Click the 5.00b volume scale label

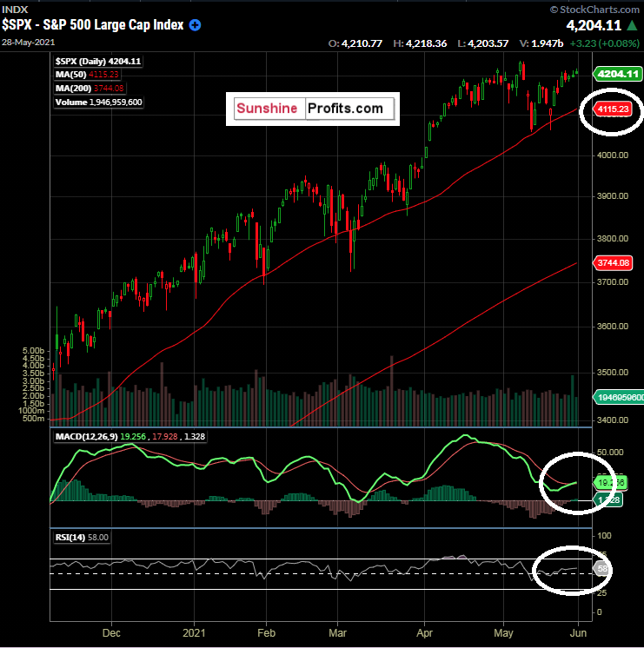(x=34, y=350)
